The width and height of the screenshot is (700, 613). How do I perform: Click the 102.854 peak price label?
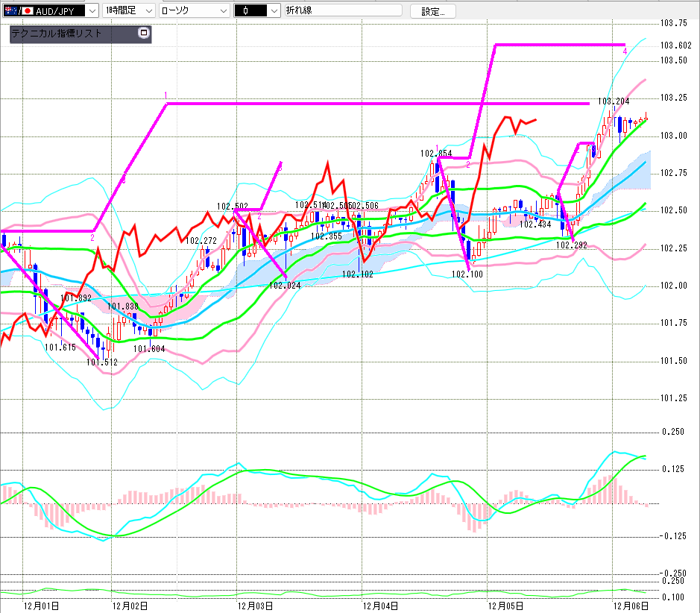(436, 154)
